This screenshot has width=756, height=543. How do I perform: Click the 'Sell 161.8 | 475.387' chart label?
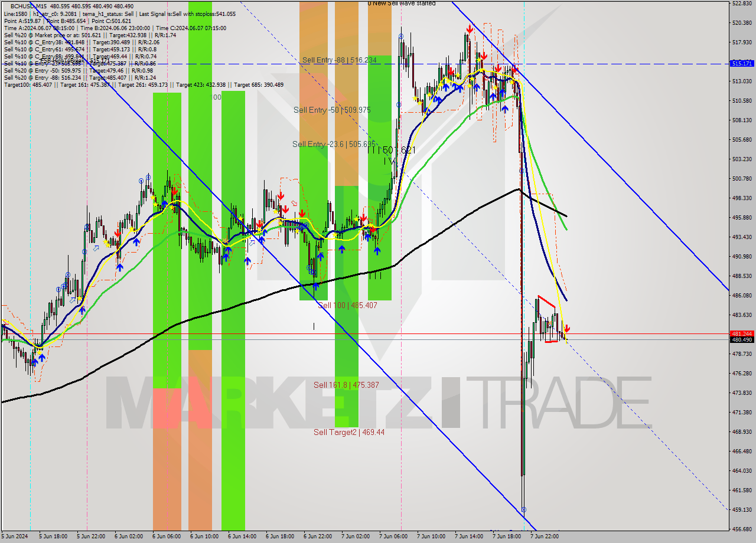click(x=346, y=385)
